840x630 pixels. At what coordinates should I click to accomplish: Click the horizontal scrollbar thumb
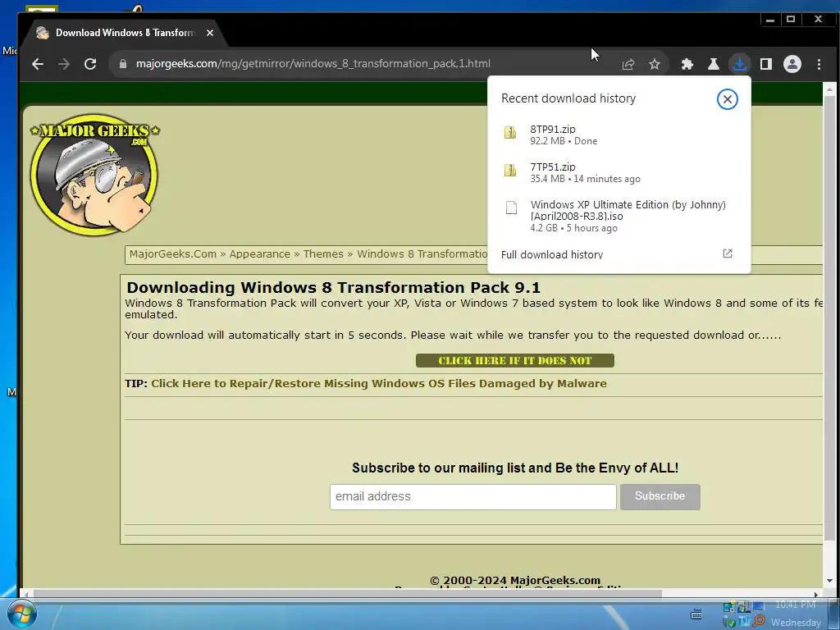click(x=347, y=594)
